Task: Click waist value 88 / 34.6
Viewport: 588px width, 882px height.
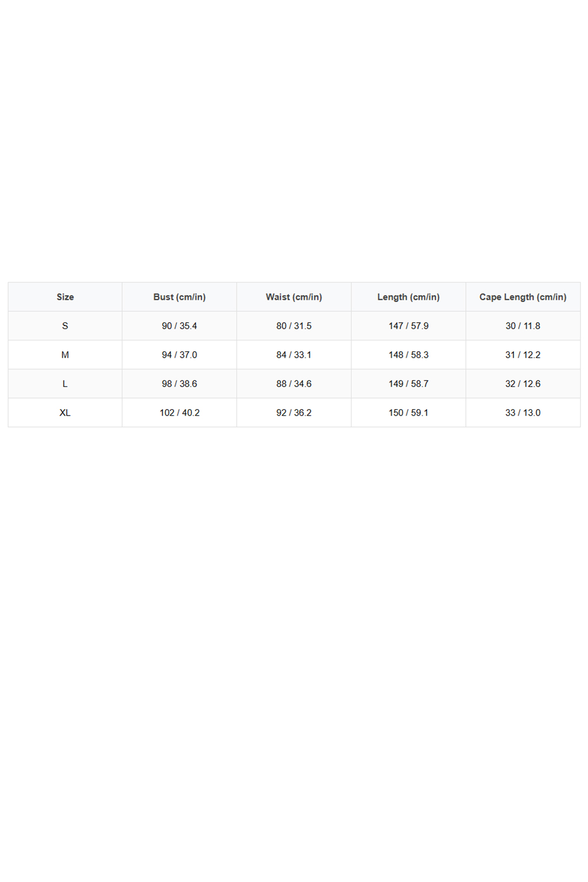Action: click(x=294, y=384)
